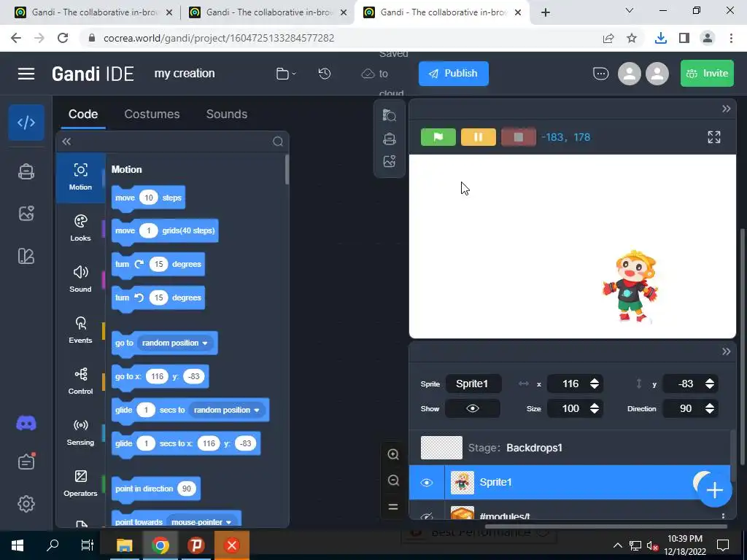Screen dimensions: 747x560
Task: Click the turn clockwise 15 degrees block
Action: [x=158, y=265]
